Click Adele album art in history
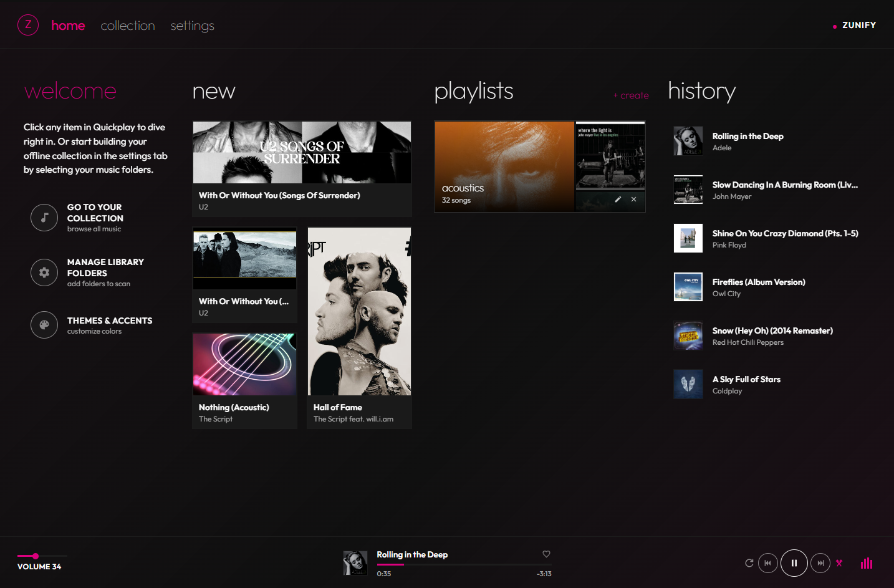Image resolution: width=894 pixels, height=588 pixels. 688,141
